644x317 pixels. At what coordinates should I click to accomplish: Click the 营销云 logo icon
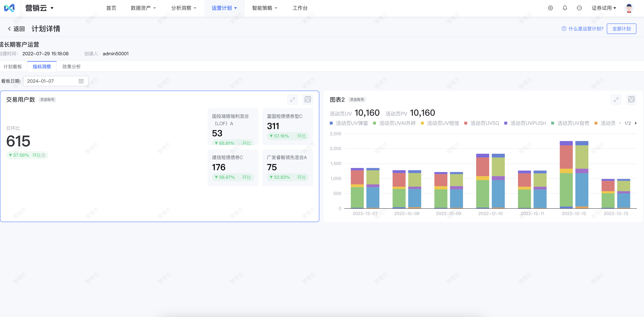[9, 8]
